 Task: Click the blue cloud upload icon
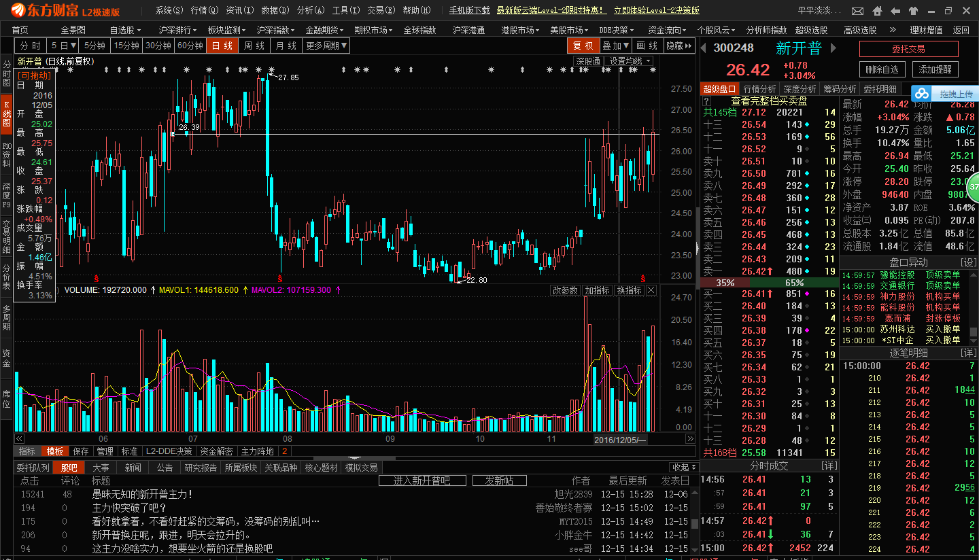click(x=921, y=94)
